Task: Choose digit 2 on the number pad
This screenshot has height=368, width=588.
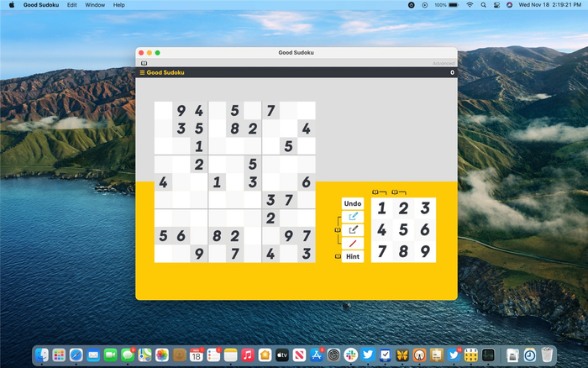Action: tap(403, 208)
